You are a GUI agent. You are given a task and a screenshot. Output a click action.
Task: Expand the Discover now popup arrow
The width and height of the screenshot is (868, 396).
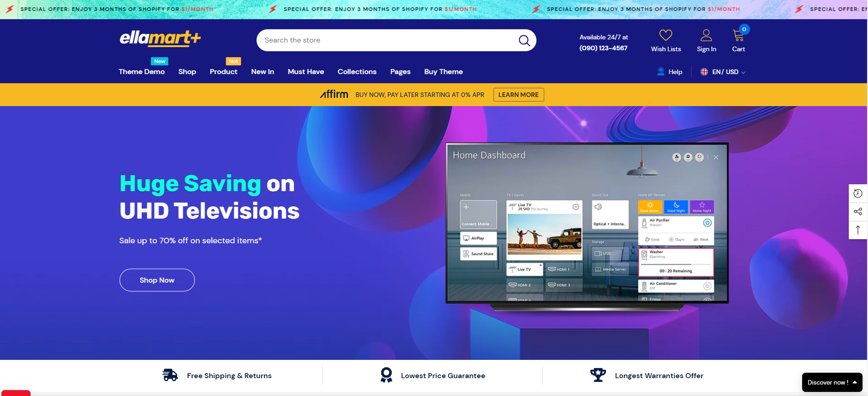(x=855, y=382)
